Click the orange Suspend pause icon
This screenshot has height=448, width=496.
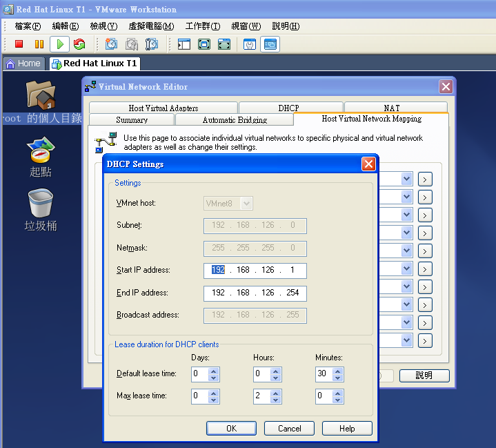pyautogui.click(x=39, y=44)
